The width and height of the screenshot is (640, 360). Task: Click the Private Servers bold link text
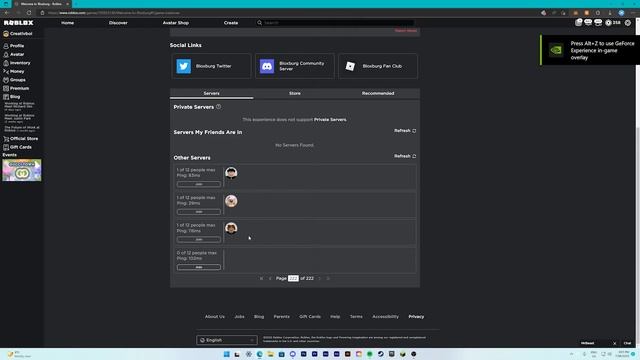330,120
